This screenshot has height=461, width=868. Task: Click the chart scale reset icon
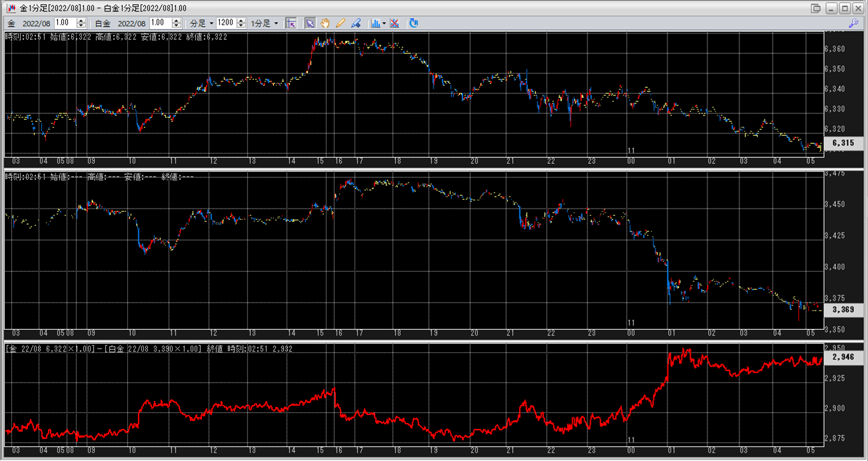(291, 23)
